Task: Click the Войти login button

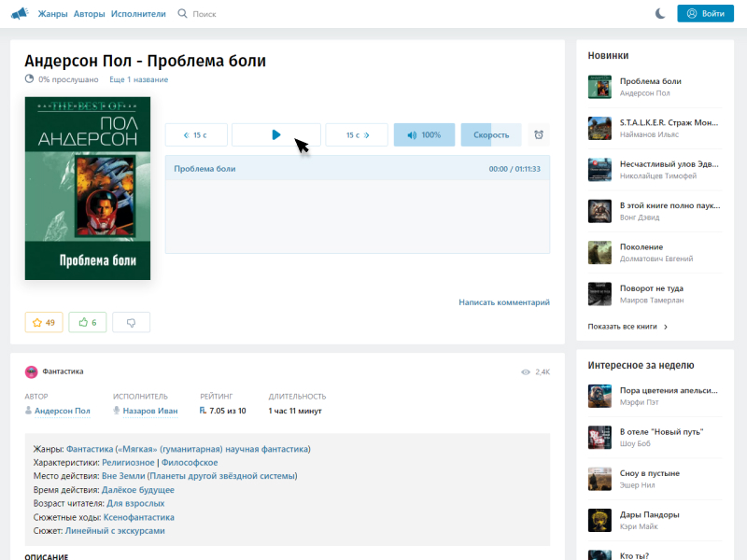Action: point(705,13)
